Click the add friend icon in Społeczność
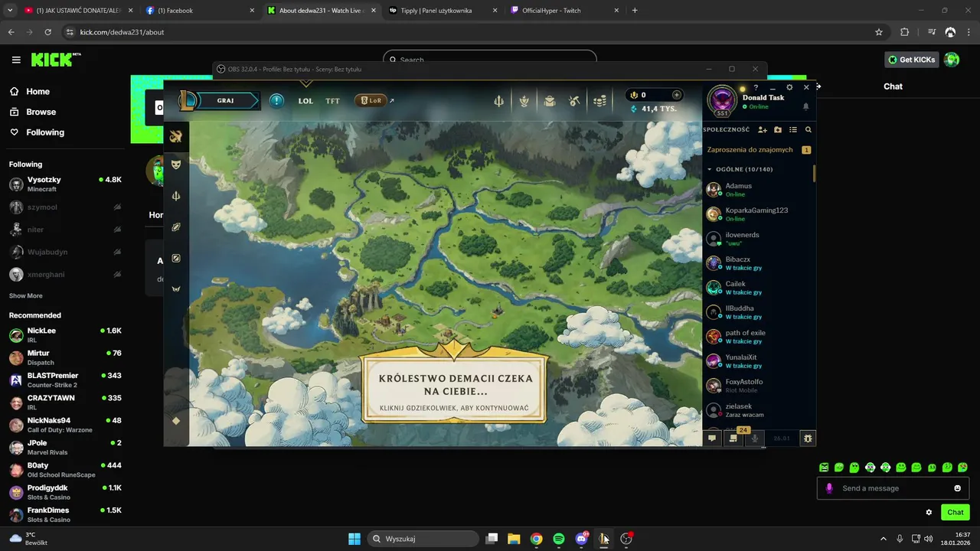The image size is (980, 551). [x=763, y=130]
